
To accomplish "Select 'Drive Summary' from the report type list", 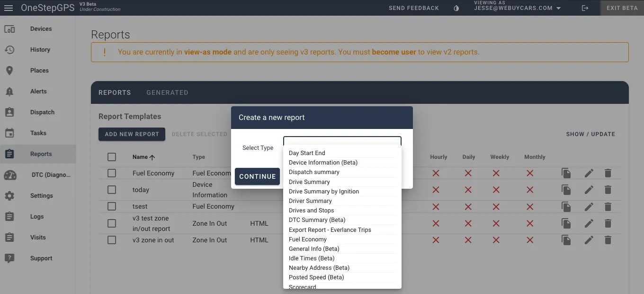I will point(309,182).
